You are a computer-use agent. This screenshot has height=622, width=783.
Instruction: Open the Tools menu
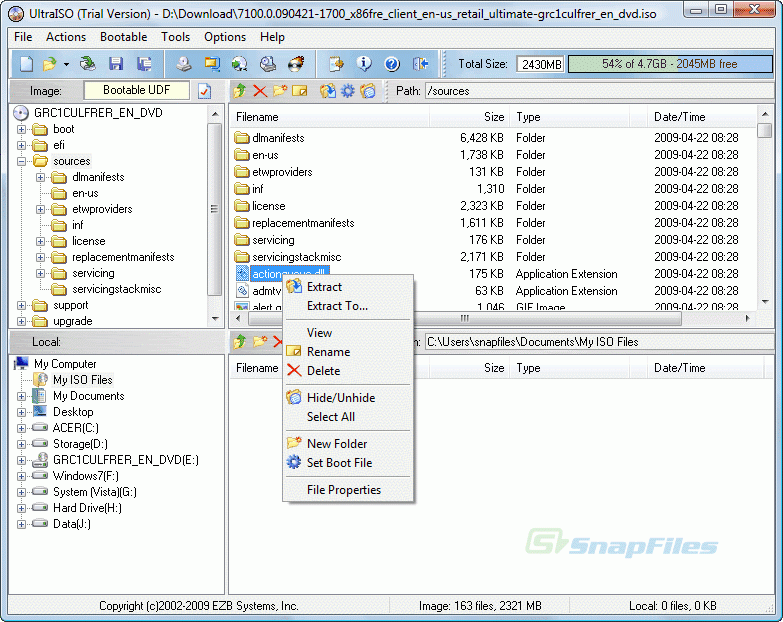[175, 37]
